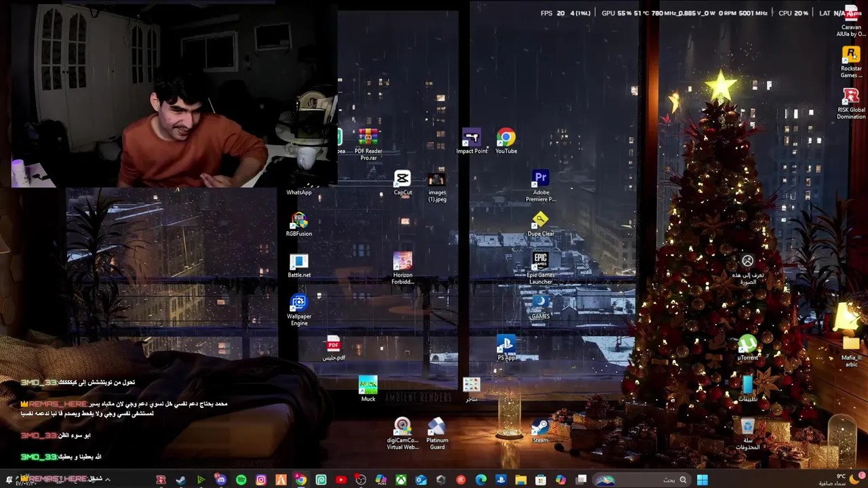Open the Dupe Clear shortcut

540,224
